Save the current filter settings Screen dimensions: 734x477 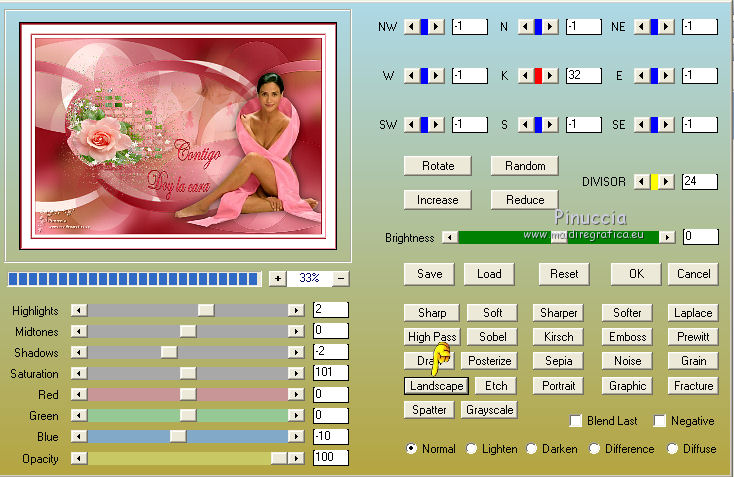click(429, 274)
